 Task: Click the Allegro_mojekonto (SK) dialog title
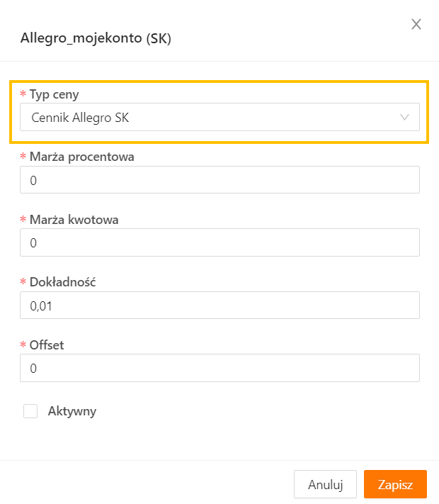[x=96, y=38]
